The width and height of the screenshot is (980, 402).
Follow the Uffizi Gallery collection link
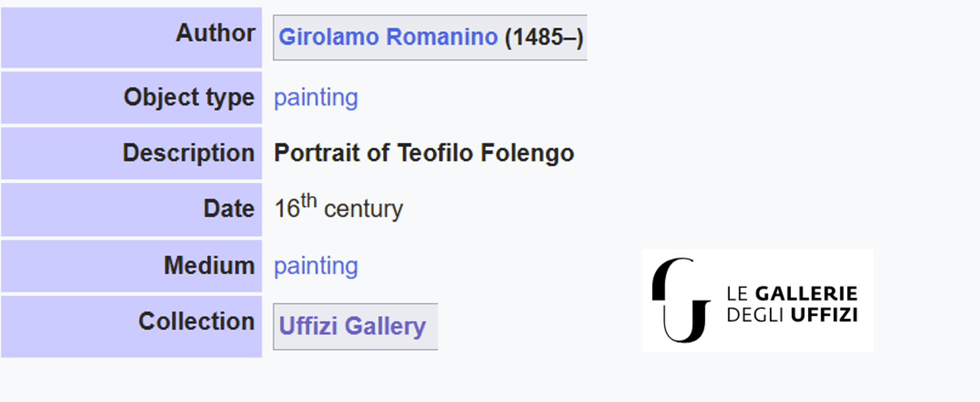point(352,326)
